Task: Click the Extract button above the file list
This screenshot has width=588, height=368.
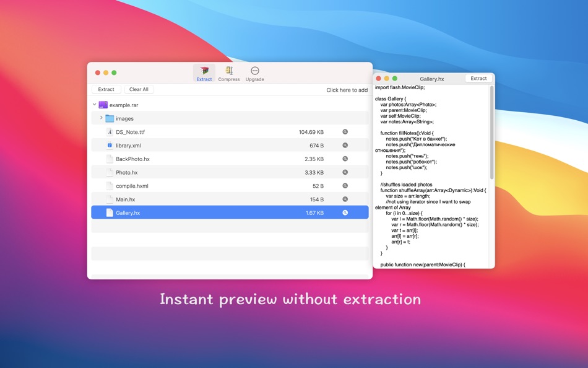Action: click(106, 89)
